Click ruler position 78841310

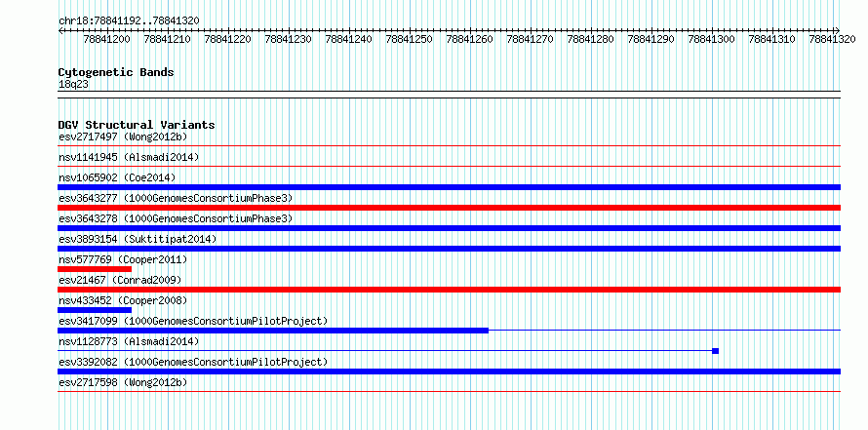click(x=771, y=39)
